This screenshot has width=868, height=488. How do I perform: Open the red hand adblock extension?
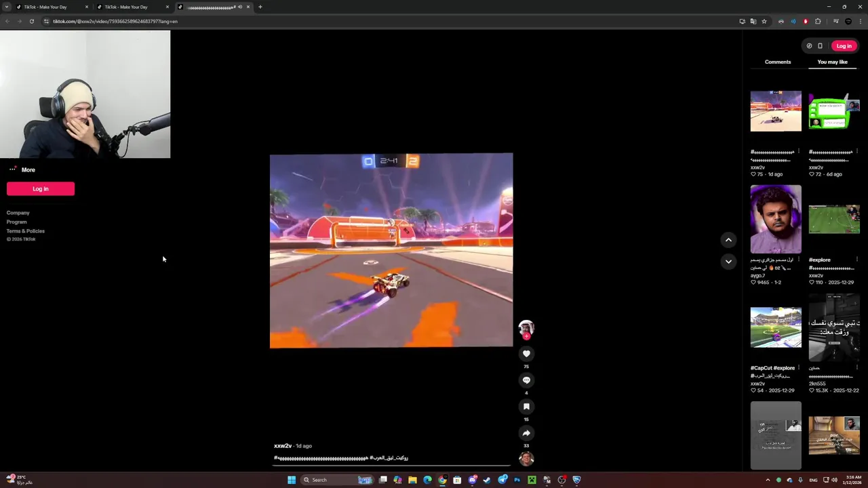[x=806, y=21]
